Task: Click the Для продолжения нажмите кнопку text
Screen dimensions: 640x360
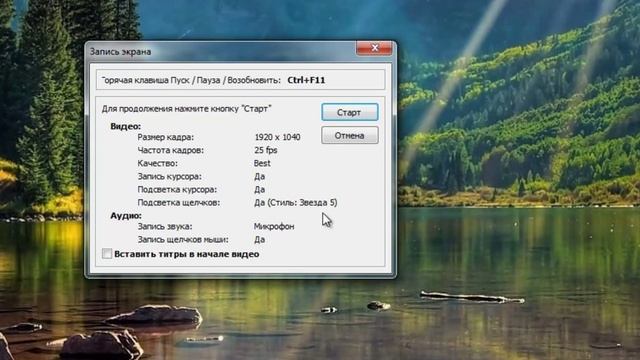Action: [x=187, y=109]
